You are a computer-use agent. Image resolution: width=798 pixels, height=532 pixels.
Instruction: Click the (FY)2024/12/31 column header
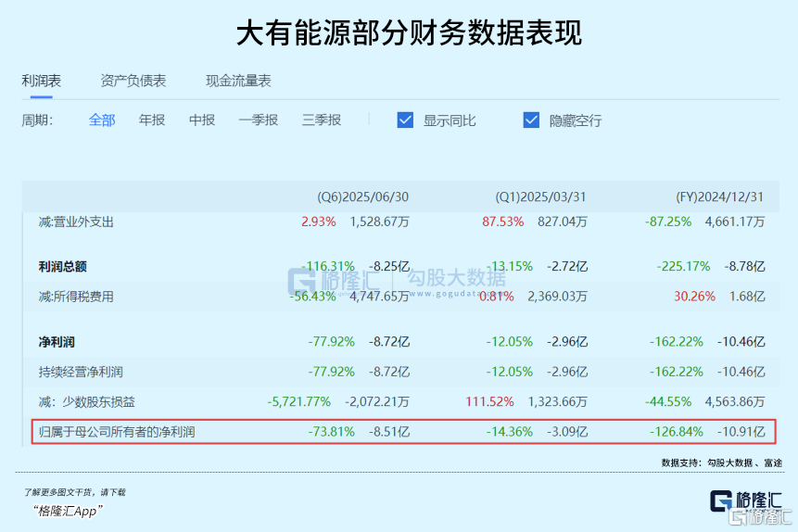719,197
